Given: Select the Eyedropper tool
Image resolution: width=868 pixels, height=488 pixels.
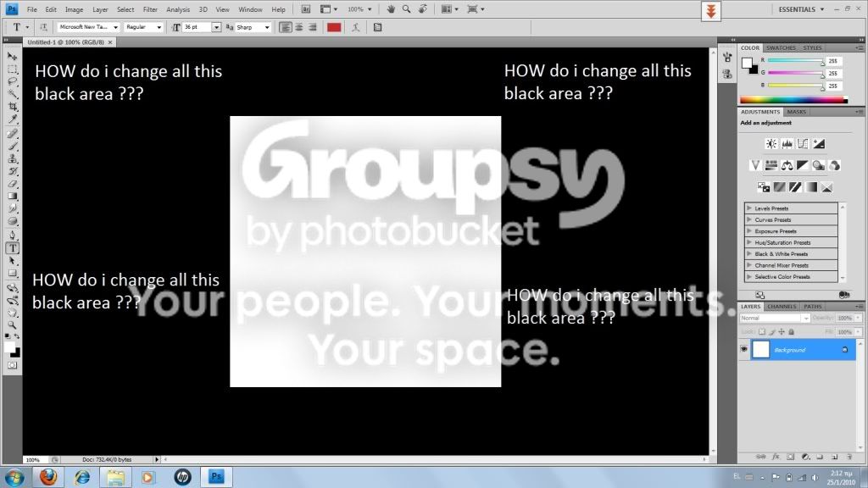Looking at the screenshot, I should coord(12,119).
